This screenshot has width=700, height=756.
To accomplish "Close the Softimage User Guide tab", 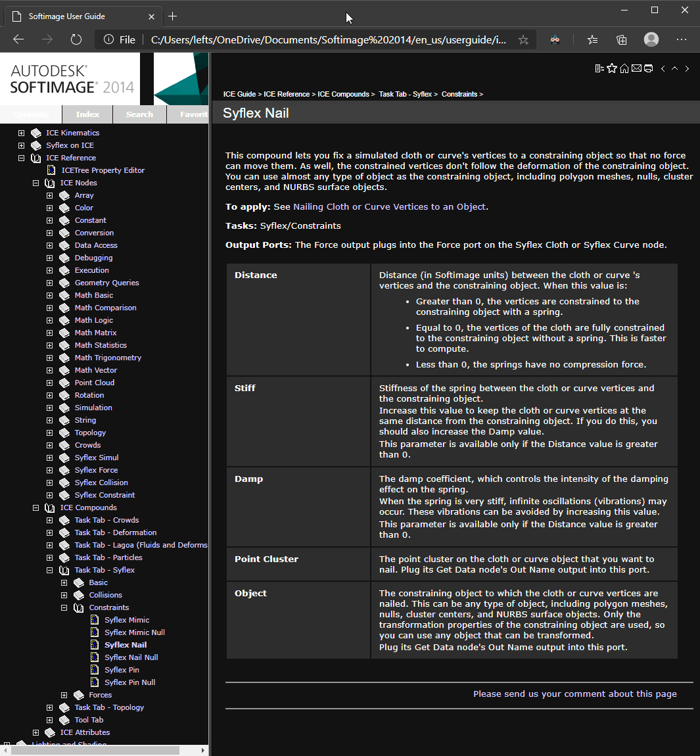I will 151,16.
